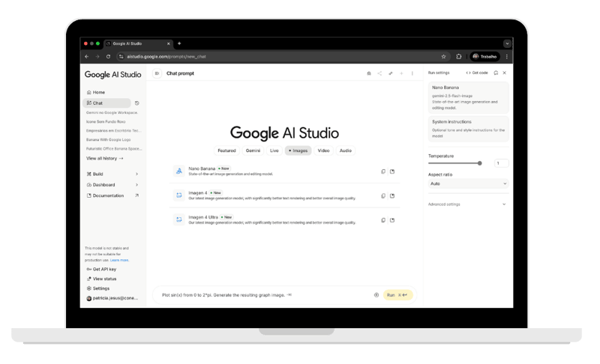The height and width of the screenshot is (364, 600).
Task: Click the plus new prompt icon
Action: (401, 73)
